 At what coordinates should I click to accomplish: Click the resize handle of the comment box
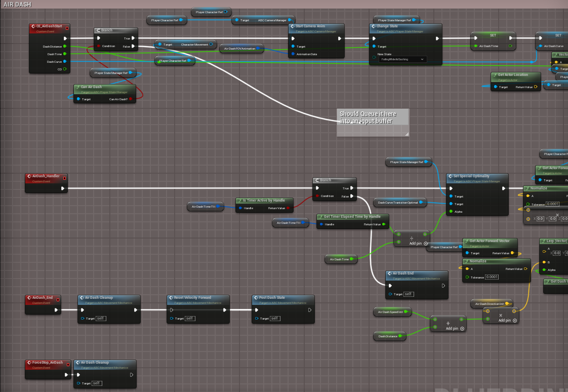[406, 134]
